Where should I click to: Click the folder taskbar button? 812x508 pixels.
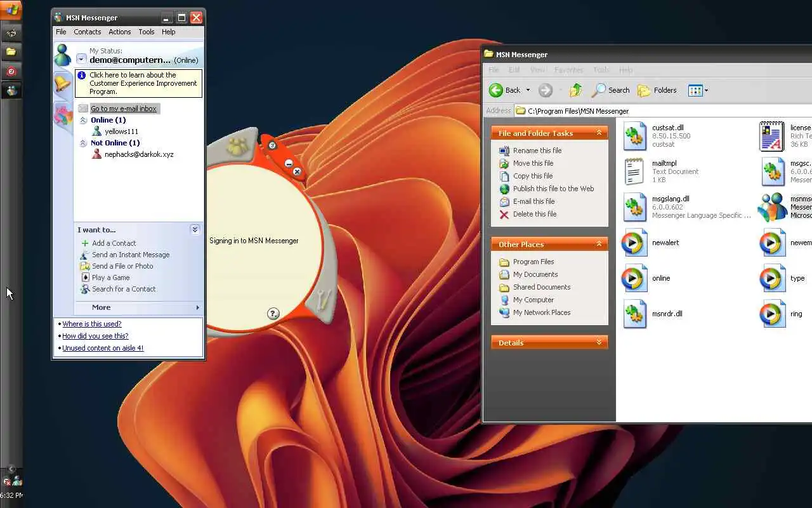click(x=11, y=51)
